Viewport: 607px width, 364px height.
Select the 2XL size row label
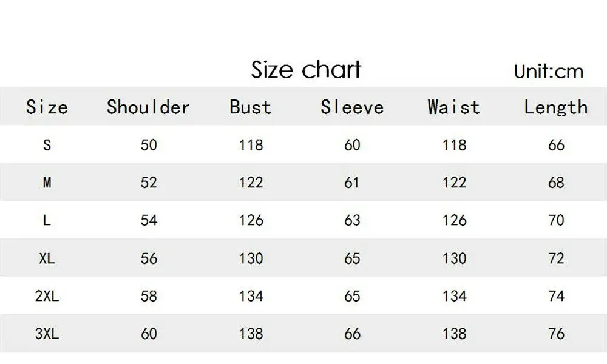pos(47,296)
